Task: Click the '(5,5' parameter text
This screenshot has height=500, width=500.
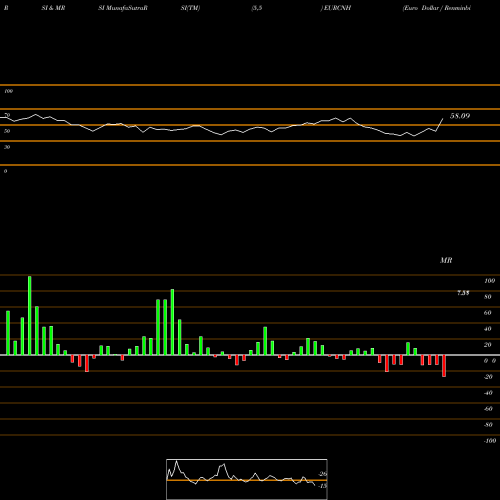Action: pos(257,8)
